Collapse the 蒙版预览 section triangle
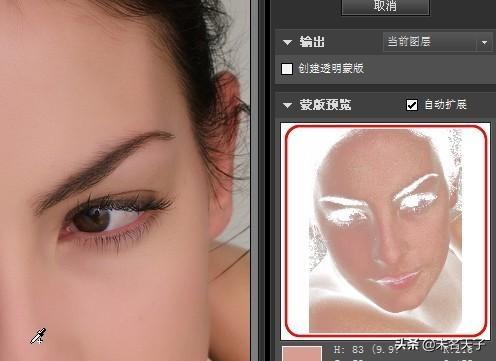This screenshot has width=496, height=361. tap(287, 106)
